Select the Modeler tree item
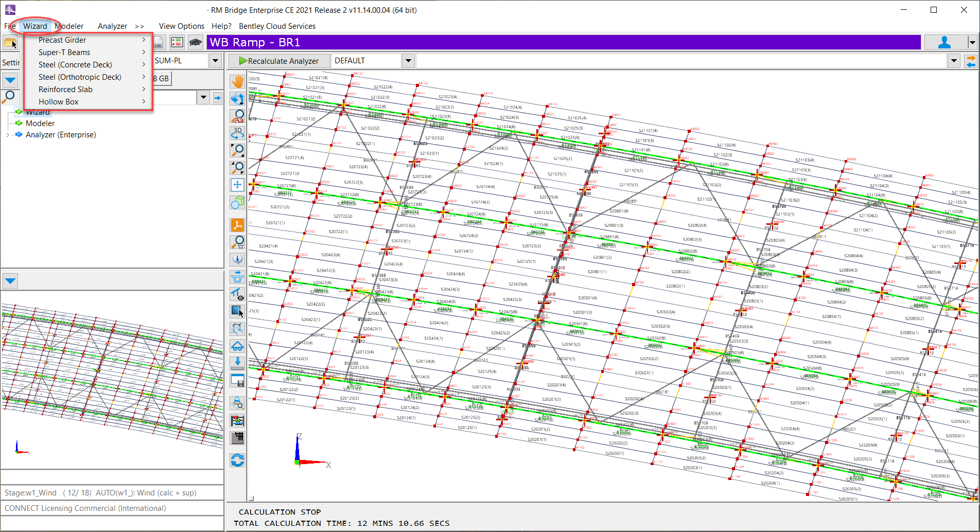 pos(40,123)
